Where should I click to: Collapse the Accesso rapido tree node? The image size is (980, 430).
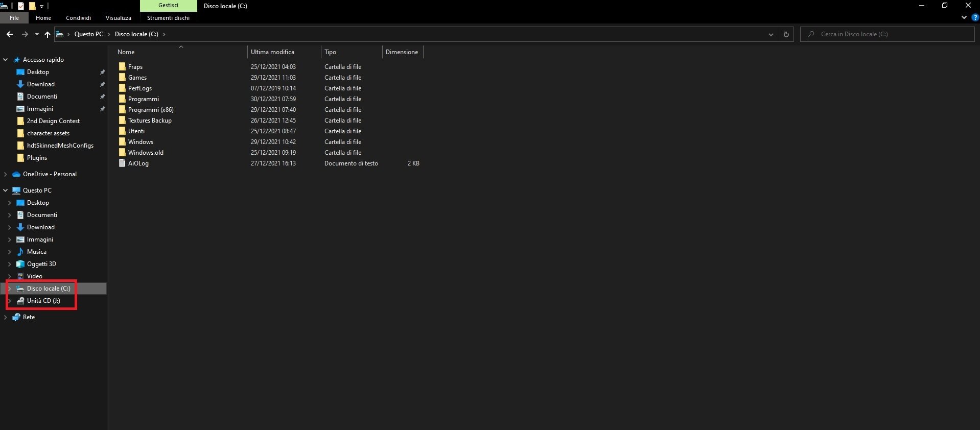5,60
